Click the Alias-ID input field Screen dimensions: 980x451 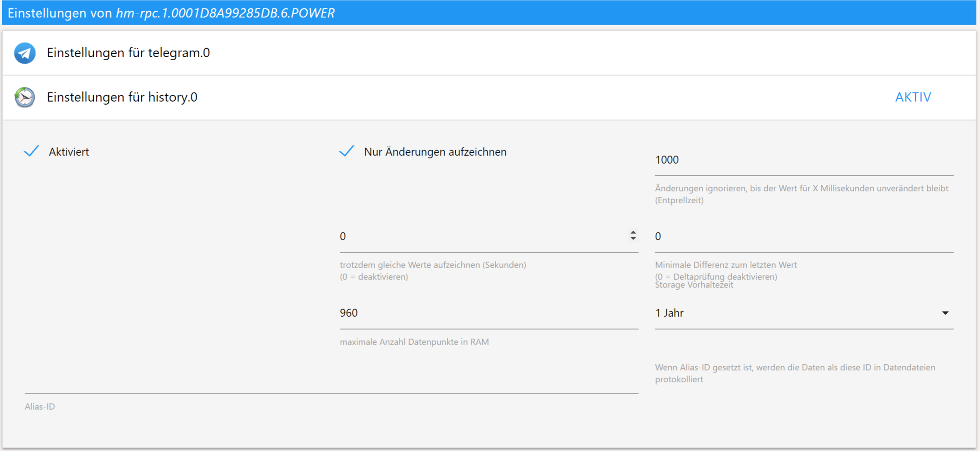pos(331,384)
